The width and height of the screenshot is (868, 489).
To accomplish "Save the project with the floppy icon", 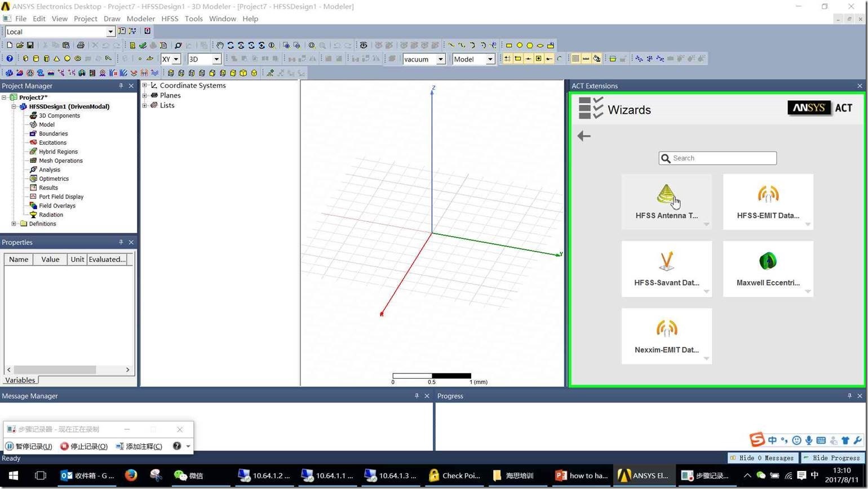I will pyautogui.click(x=30, y=45).
